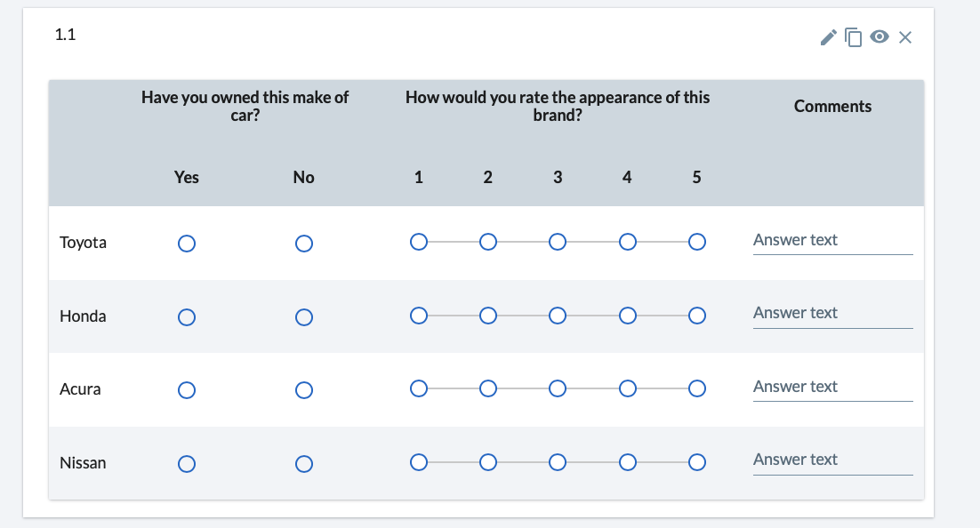Choose rating 3 for Acura appearance
This screenshot has height=528, width=980.
pos(558,388)
